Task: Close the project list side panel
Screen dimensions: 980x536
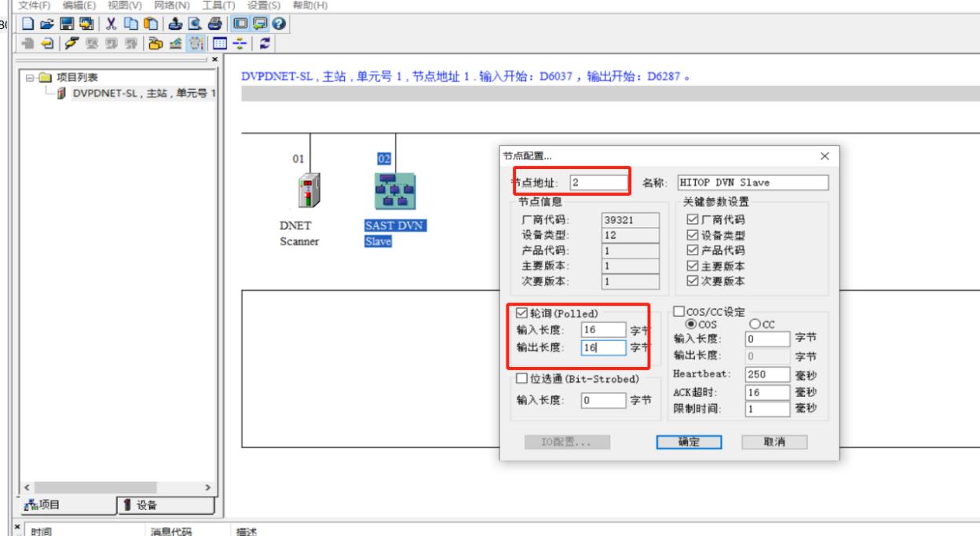Action: (x=214, y=60)
